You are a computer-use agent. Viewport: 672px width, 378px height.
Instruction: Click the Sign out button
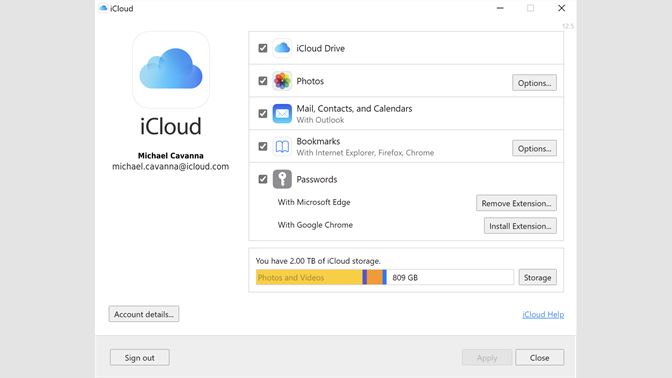point(140,357)
